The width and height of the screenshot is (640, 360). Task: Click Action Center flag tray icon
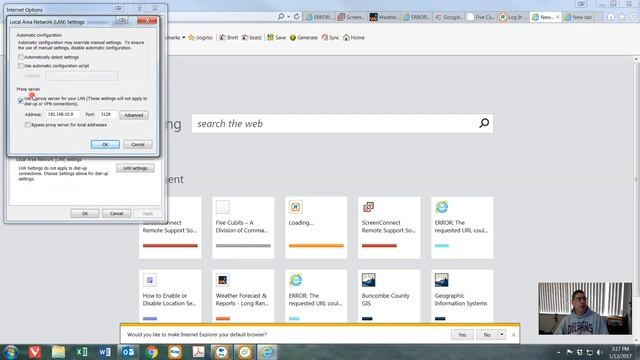coord(569,352)
